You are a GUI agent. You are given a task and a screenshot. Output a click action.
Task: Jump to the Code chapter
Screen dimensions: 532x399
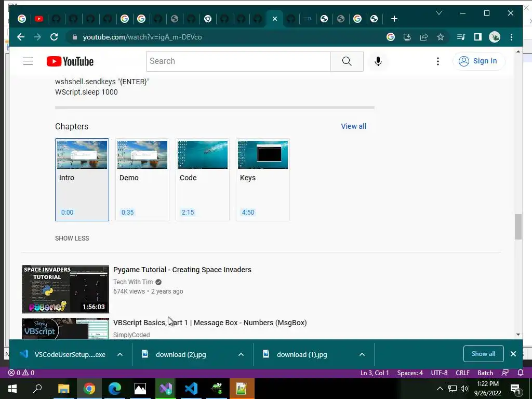[203, 179]
